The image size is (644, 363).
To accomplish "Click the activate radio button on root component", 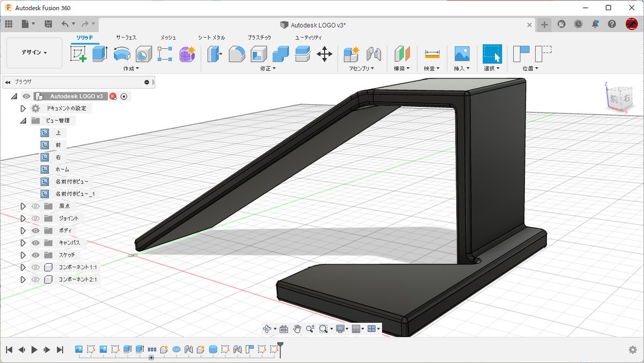I will 124,97.
